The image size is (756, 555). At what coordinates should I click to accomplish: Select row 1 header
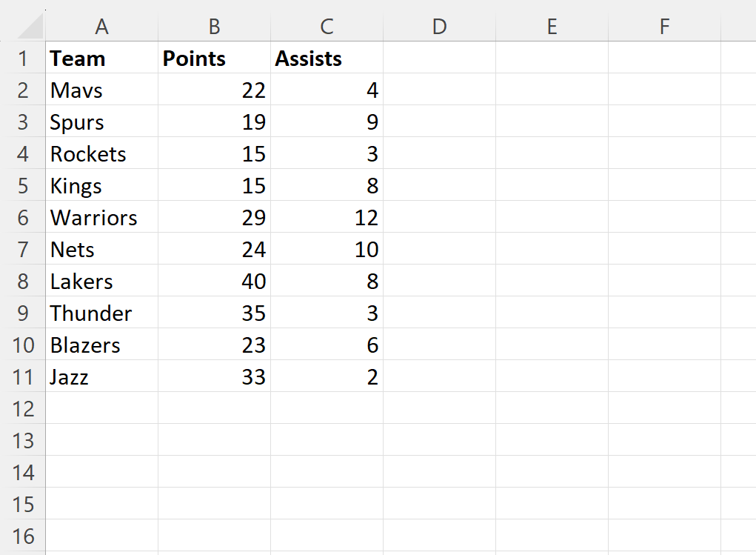[23, 59]
